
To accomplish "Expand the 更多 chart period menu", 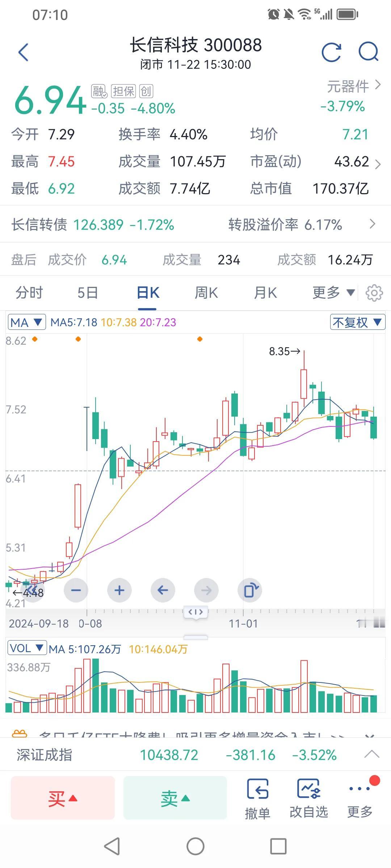I will (334, 293).
